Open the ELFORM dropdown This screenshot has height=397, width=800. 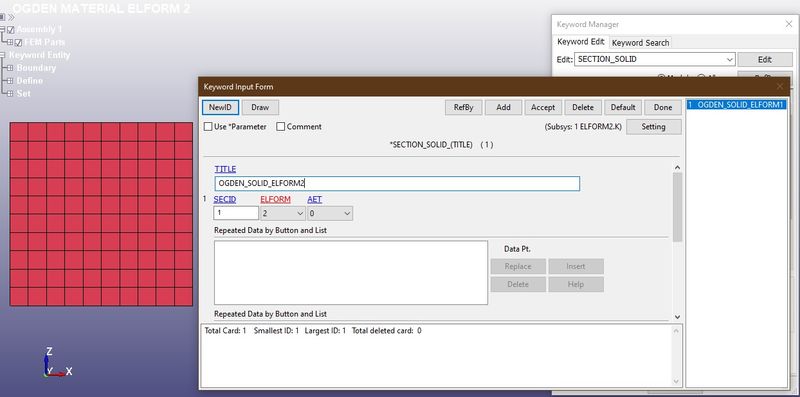[283, 213]
